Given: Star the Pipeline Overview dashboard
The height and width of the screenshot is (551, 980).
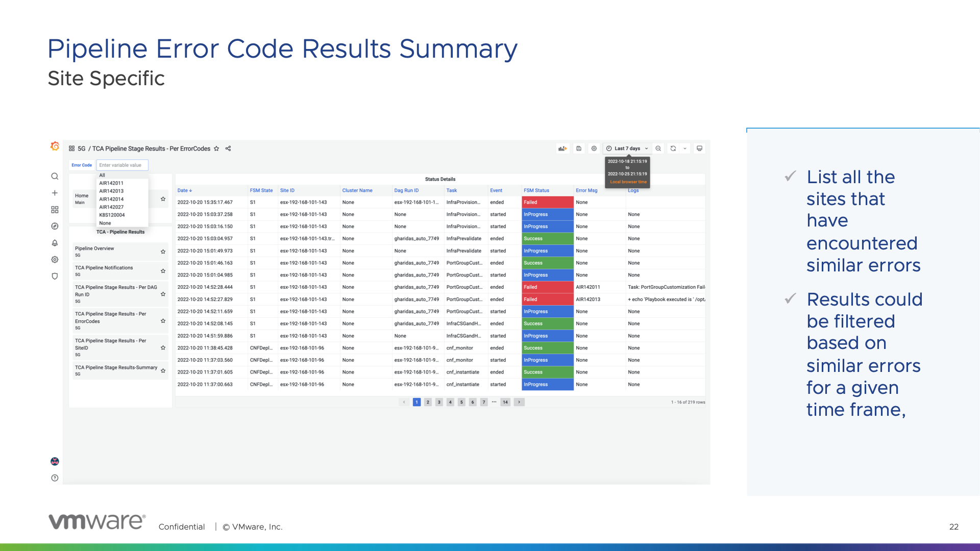Looking at the screenshot, I should point(163,252).
